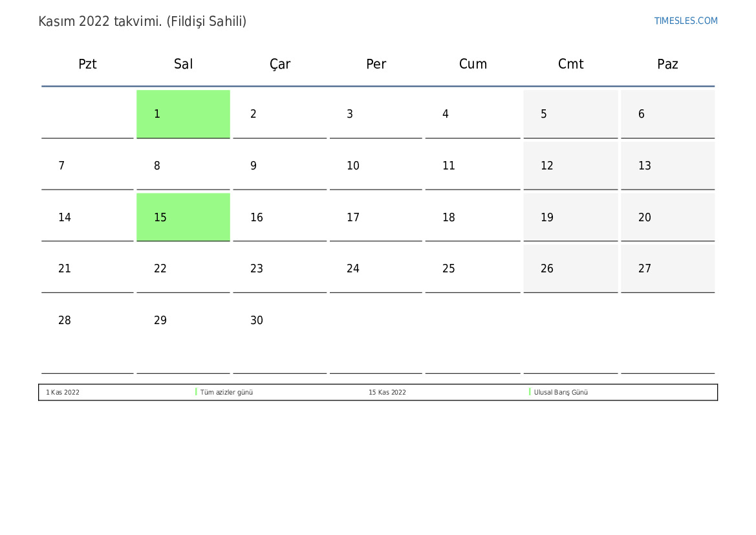Select day 28 in the calendar
This screenshot has width=756, height=535.
[x=65, y=320]
